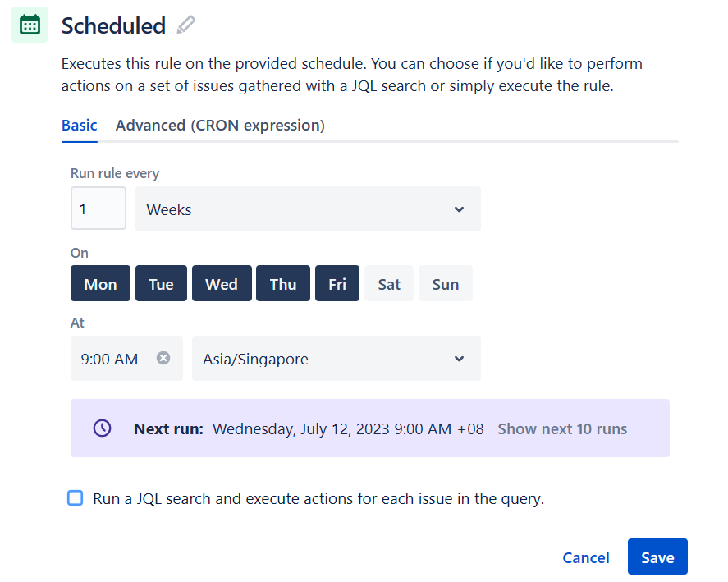Open the Weeks dropdown chevron
Screen dimensions: 728x582
tap(459, 209)
